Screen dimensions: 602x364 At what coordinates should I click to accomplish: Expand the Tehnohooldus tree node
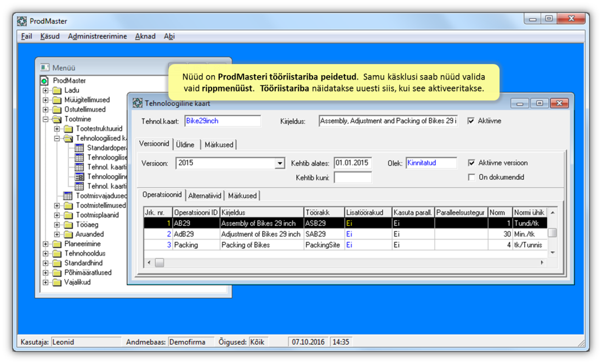[x=46, y=253]
